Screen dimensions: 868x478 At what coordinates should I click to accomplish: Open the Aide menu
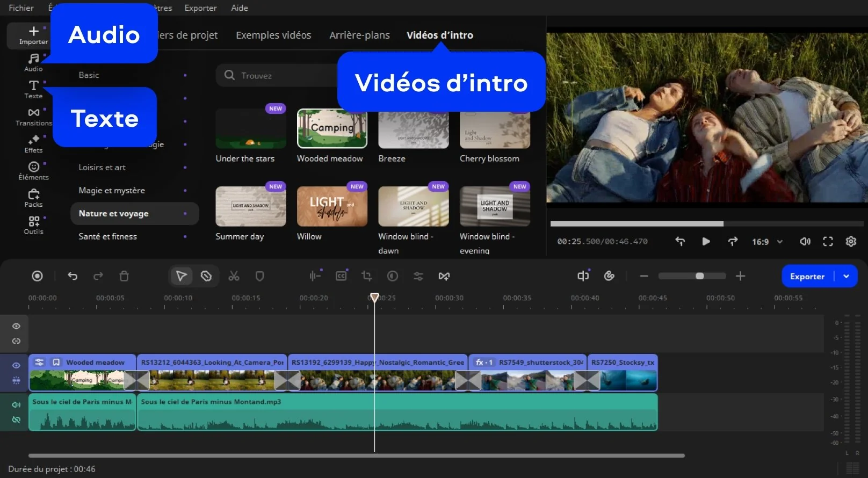(x=240, y=8)
